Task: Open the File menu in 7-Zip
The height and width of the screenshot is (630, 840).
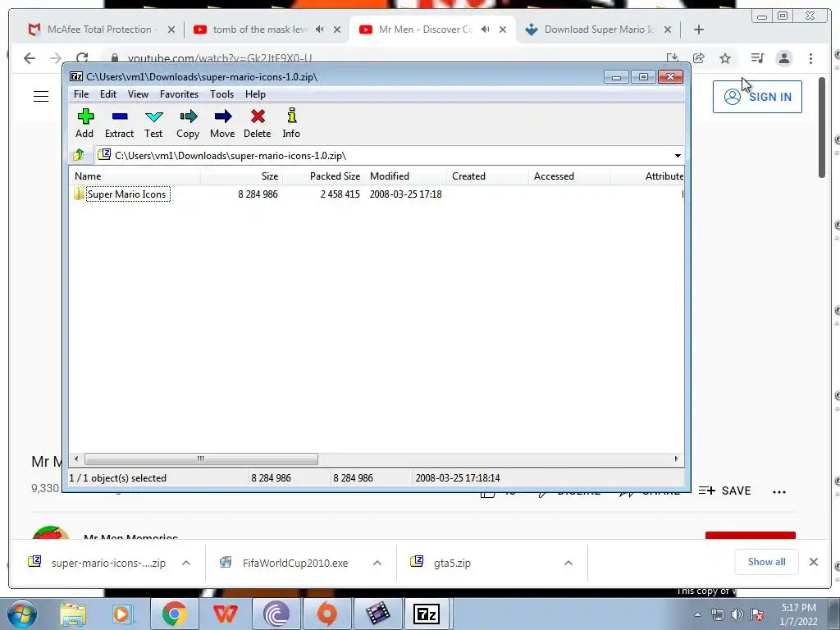Action: point(81,94)
